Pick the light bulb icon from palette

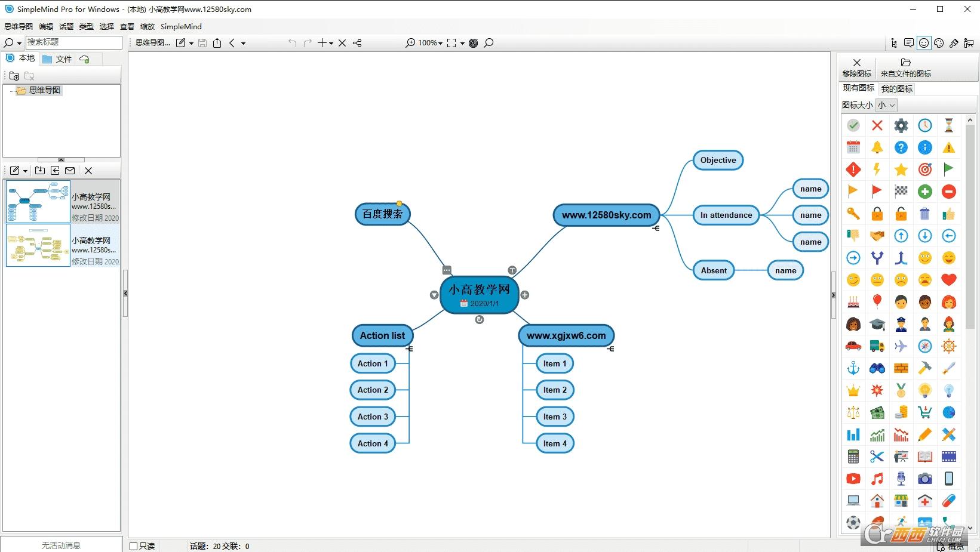pos(925,390)
